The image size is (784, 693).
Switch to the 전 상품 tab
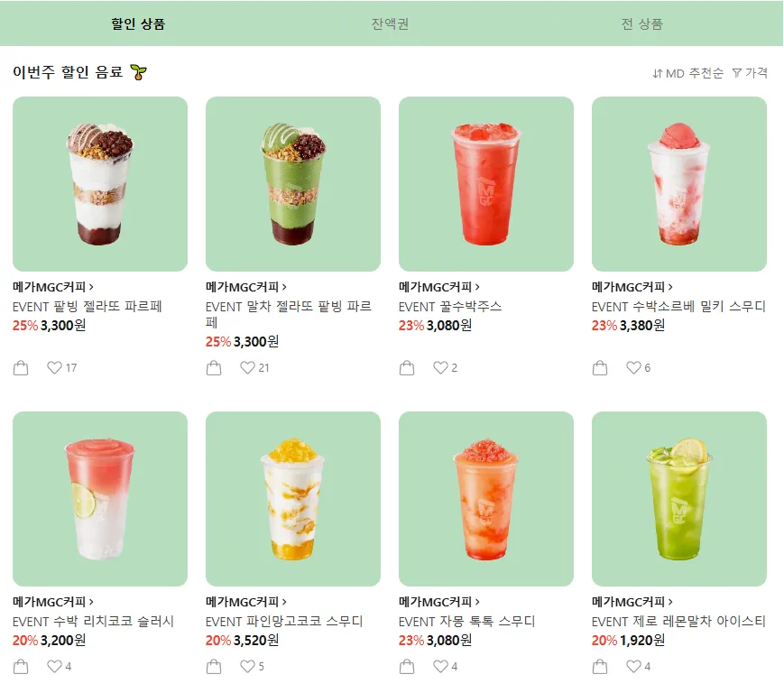[x=642, y=23]
